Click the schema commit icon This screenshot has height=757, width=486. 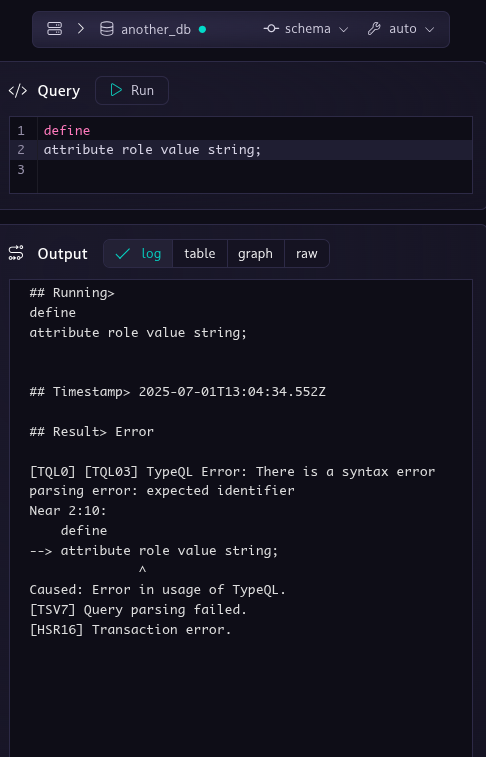[x=271, y=29]
